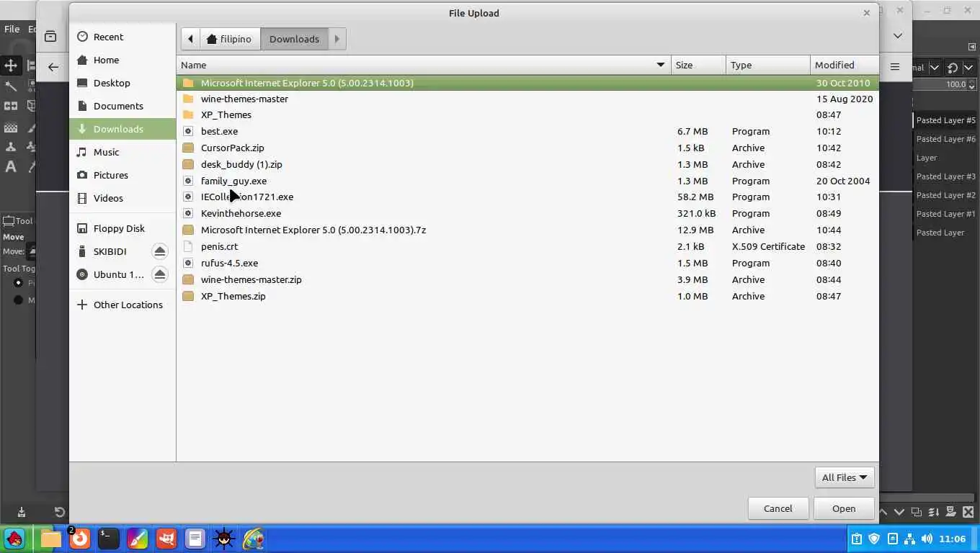The height and width of the screenshot is (553, 980).
Task: Select the Clone stamp tool in GIMP
Action: tap(11, 146)
